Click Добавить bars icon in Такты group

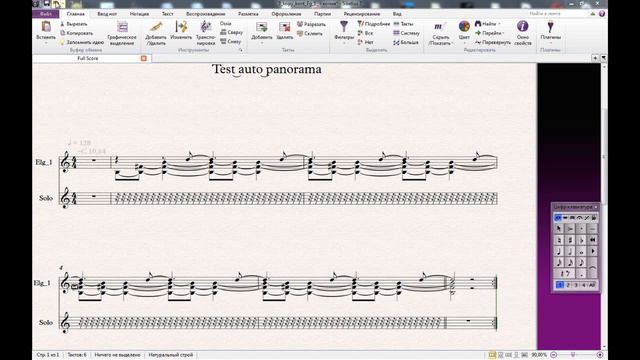[262, 27]
